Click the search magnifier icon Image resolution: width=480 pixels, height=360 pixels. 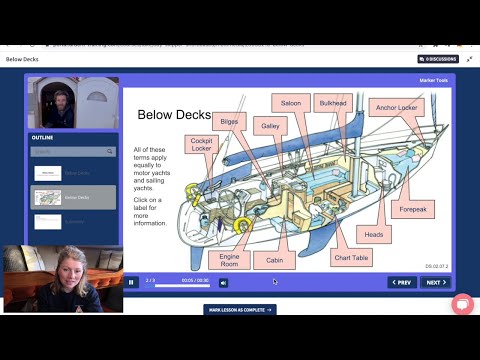click(109, 152)
